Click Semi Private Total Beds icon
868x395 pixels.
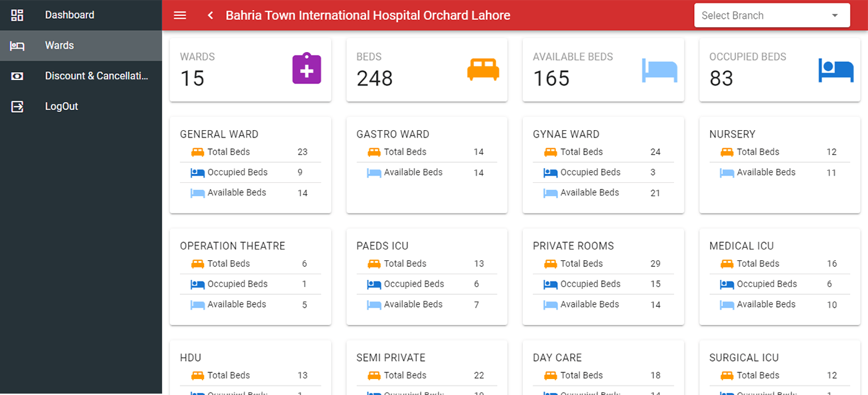coord(374,376)
